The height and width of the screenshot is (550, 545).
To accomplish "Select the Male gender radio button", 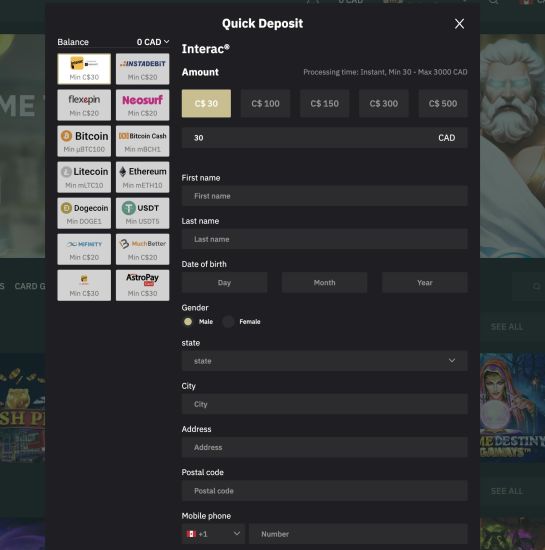I will pos(188,322).
